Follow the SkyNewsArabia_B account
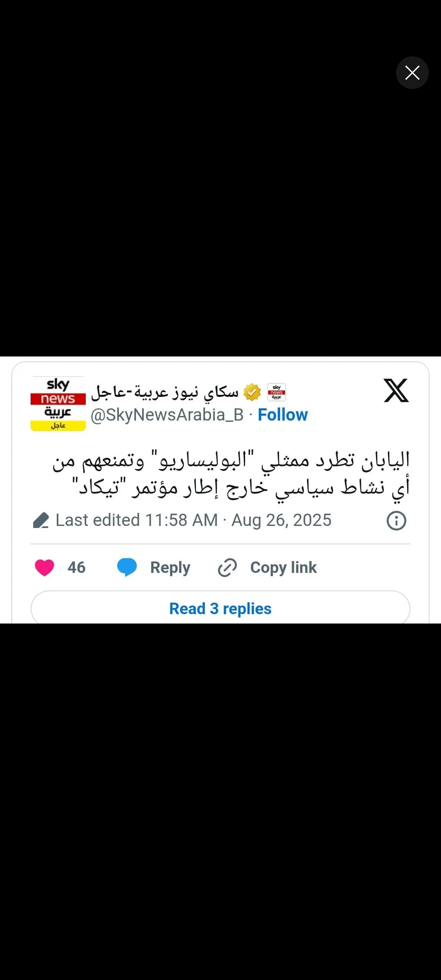Screen dimensions: 441x980 [x=283, y=415]
